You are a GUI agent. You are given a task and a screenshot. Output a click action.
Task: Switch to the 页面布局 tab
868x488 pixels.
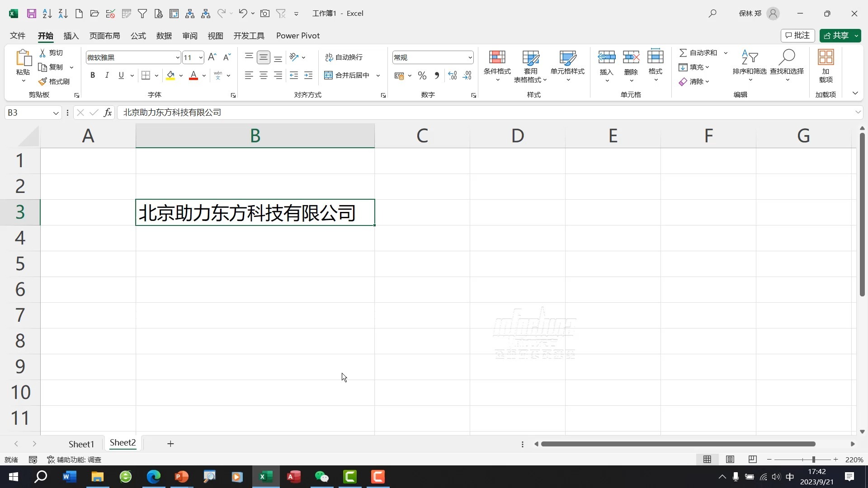coord(104,36)
